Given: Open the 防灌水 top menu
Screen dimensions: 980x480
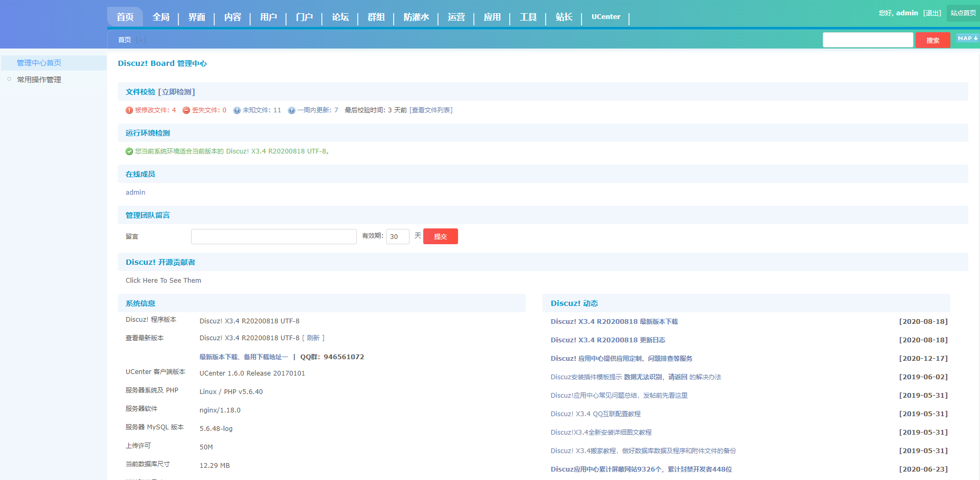Looking at the screenshot, I should (416, 17).
